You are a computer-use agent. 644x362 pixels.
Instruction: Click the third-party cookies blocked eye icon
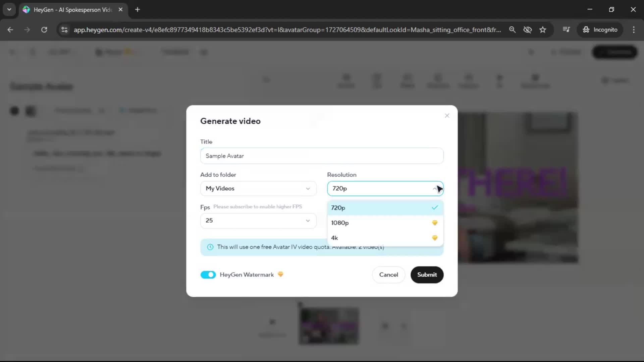pos(527,29)
